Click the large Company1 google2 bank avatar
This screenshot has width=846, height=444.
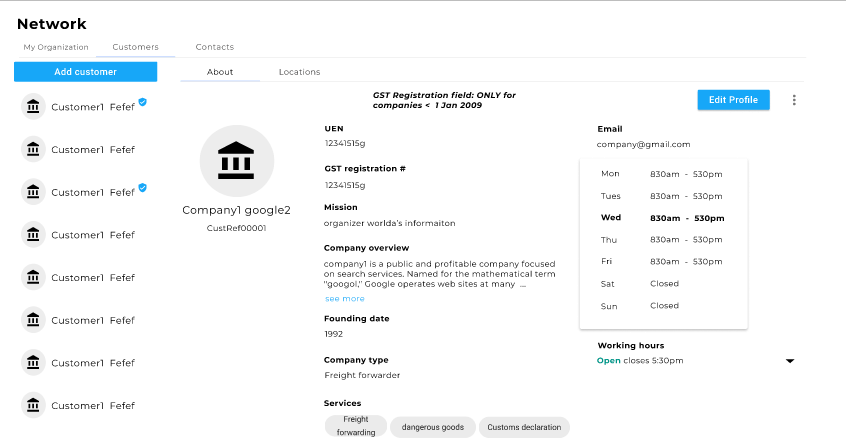tap(236, 160)
